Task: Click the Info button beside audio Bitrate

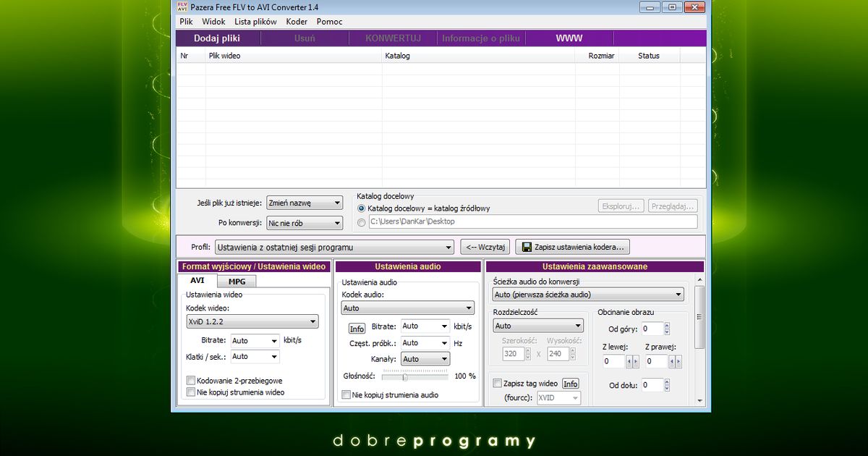Action: [x=357, y=329]
